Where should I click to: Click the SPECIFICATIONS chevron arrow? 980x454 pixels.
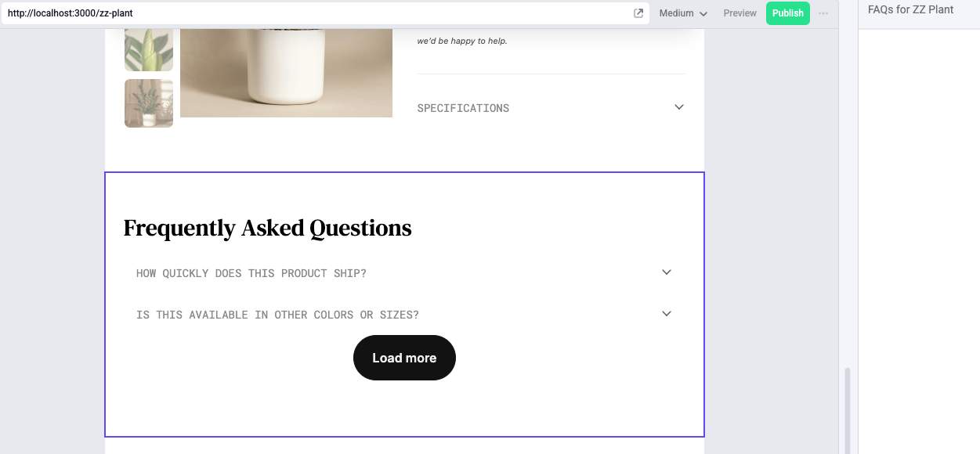tap(679, 107)
